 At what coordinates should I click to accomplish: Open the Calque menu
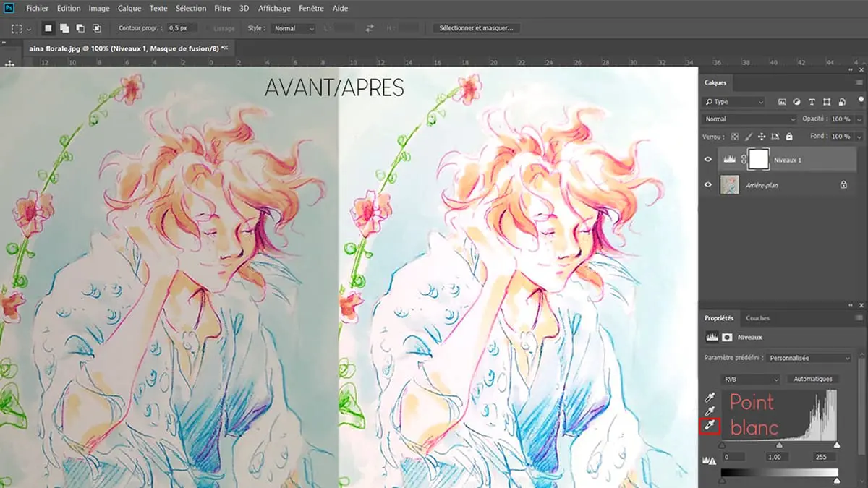click(129, 8)
